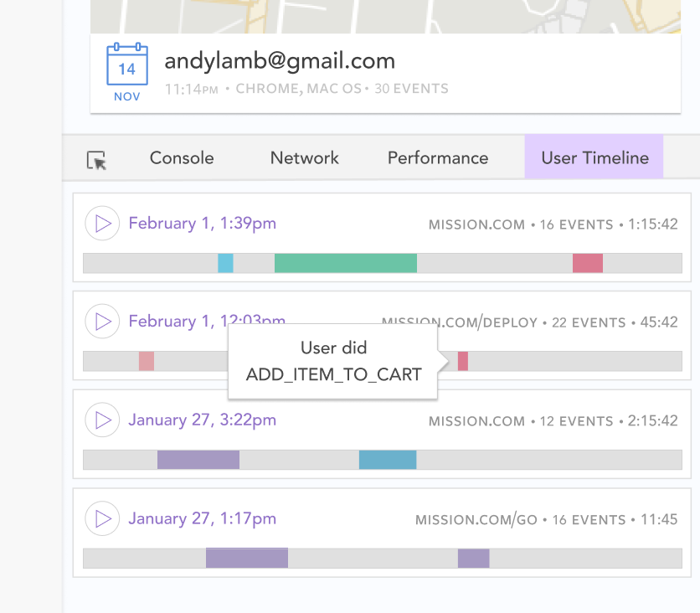Click the green segment in the first timeline
Screen dimensions: 700x613
click(x=346, y=263)
